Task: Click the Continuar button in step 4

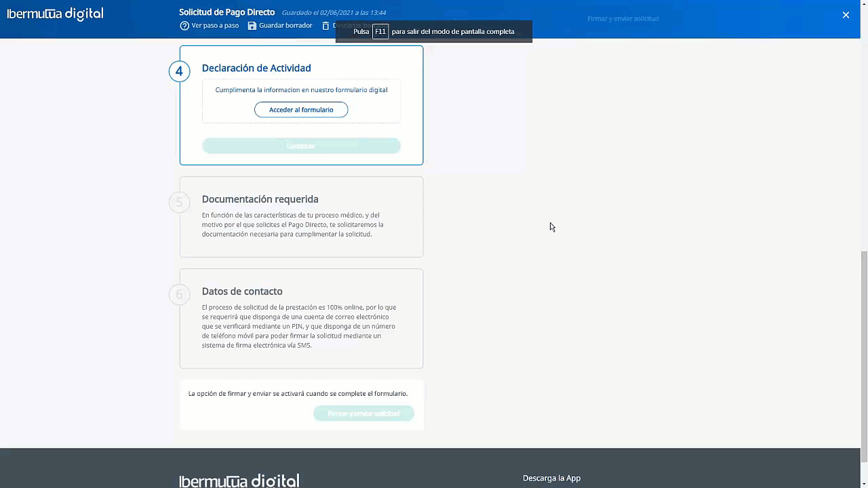Action: (301, 146)
